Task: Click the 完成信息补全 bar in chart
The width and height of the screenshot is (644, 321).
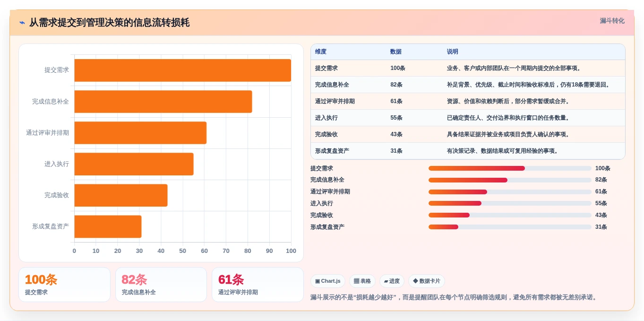Action: [163, 102]
